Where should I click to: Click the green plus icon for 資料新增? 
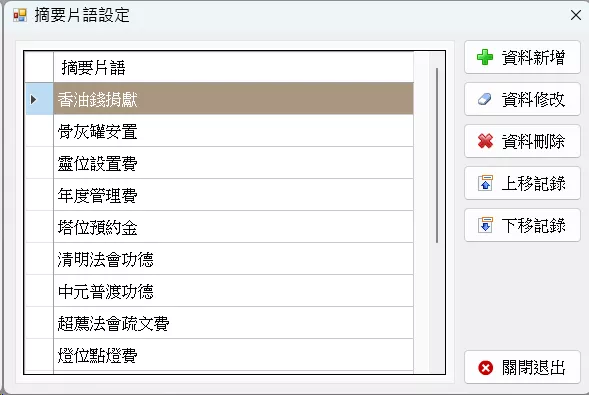point(485,57)
